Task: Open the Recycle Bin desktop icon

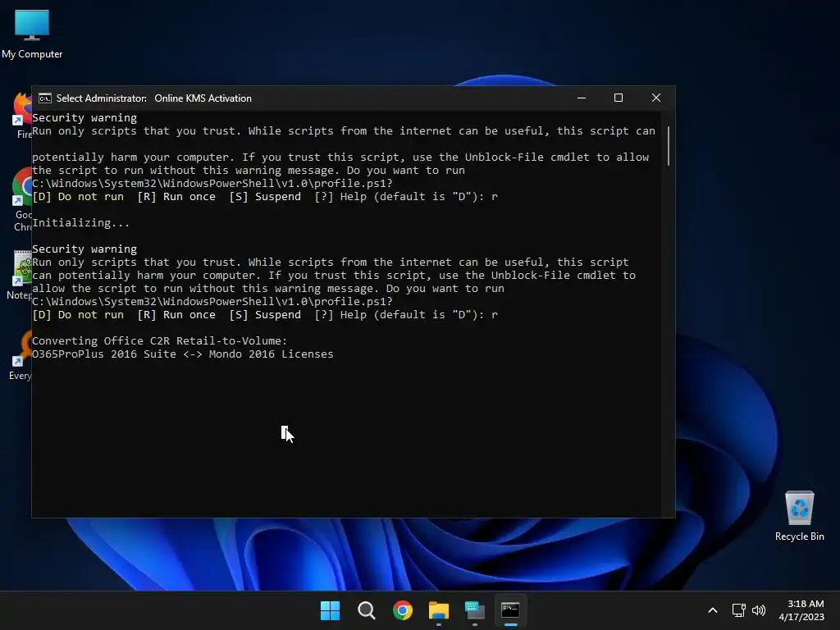Action: point(799,516)
